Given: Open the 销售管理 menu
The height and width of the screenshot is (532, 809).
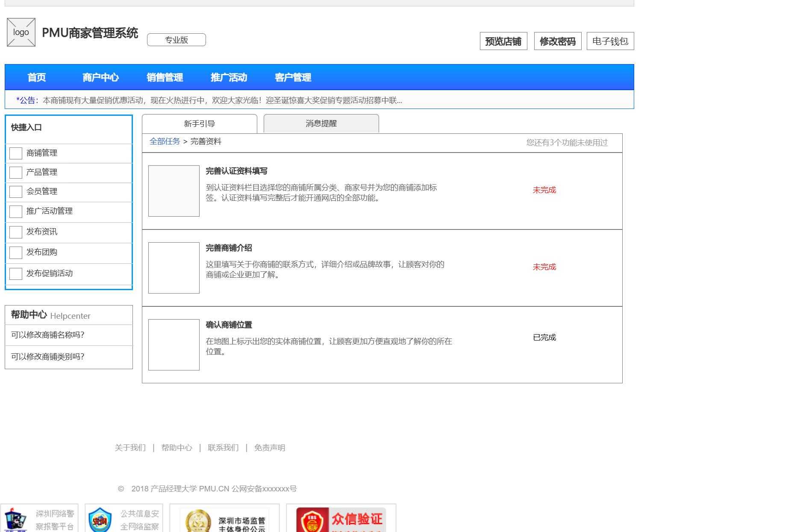Looking at the screenshot, I should pos(165,77).
